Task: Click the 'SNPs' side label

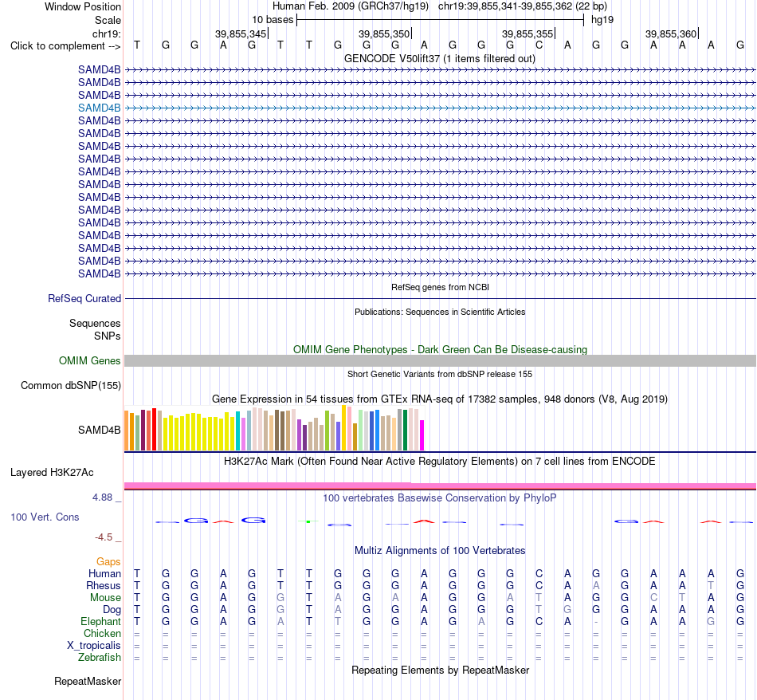Action: pyautogui.click(x=108, y=336)
